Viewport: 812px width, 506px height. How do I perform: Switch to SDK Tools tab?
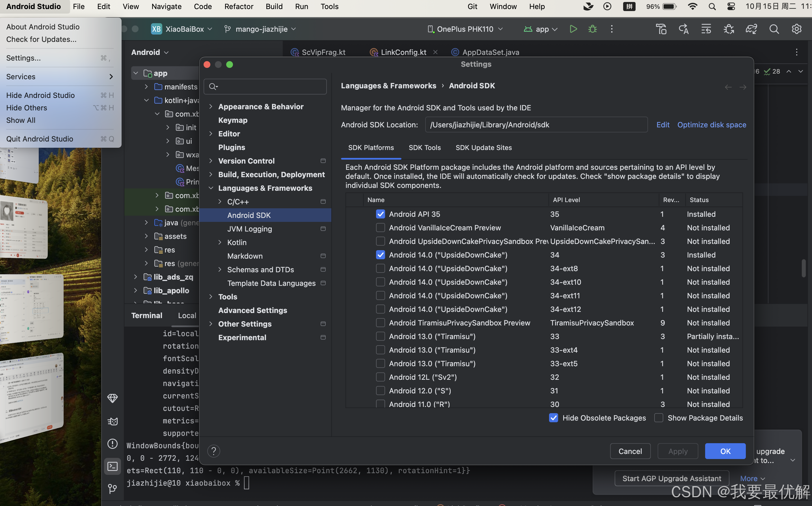(x=425, y=148)
